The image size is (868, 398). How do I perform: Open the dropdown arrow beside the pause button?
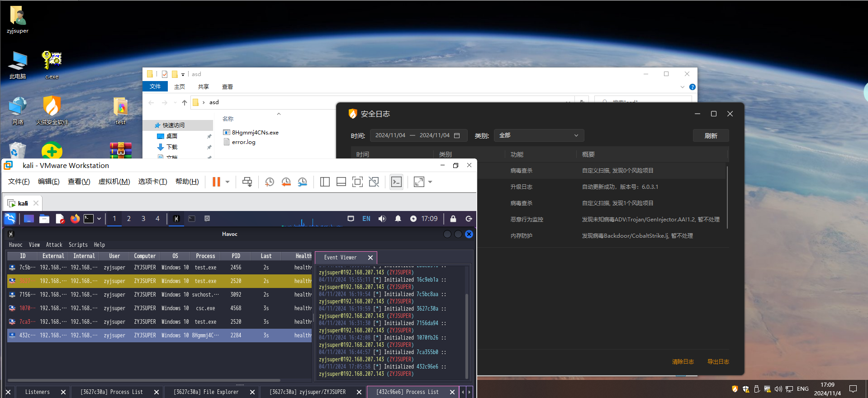(x=228, y=182)
